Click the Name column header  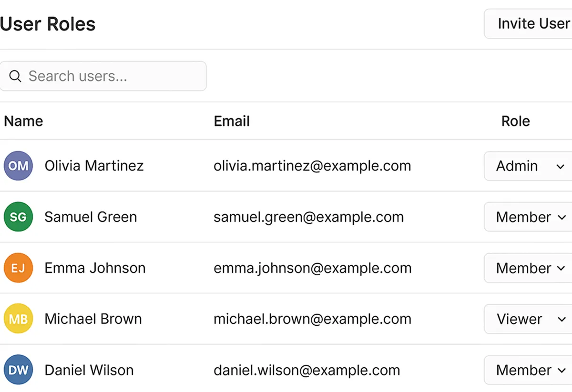[23, 121]
